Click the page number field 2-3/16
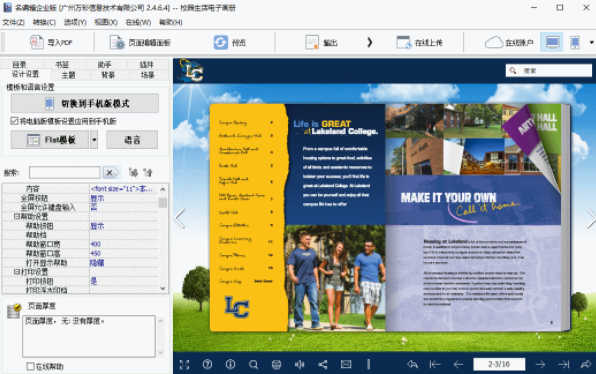The height and width of the screenshot is (374, 596). pyautogui.click(x=499, y=364)
